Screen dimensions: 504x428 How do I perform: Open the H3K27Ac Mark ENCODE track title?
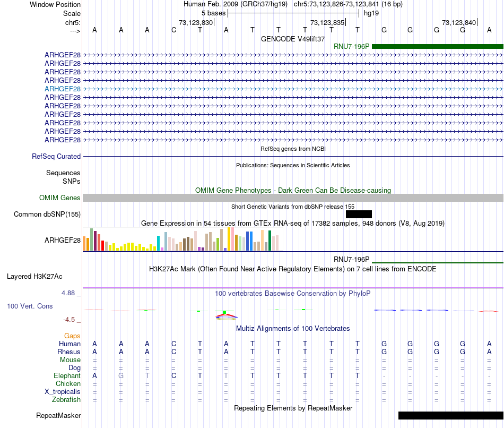pos(293,269)
